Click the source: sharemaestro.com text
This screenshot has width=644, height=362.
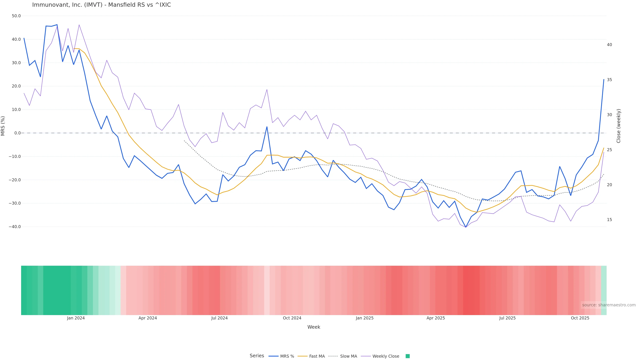pyautogui.click(x=608, y=305)
